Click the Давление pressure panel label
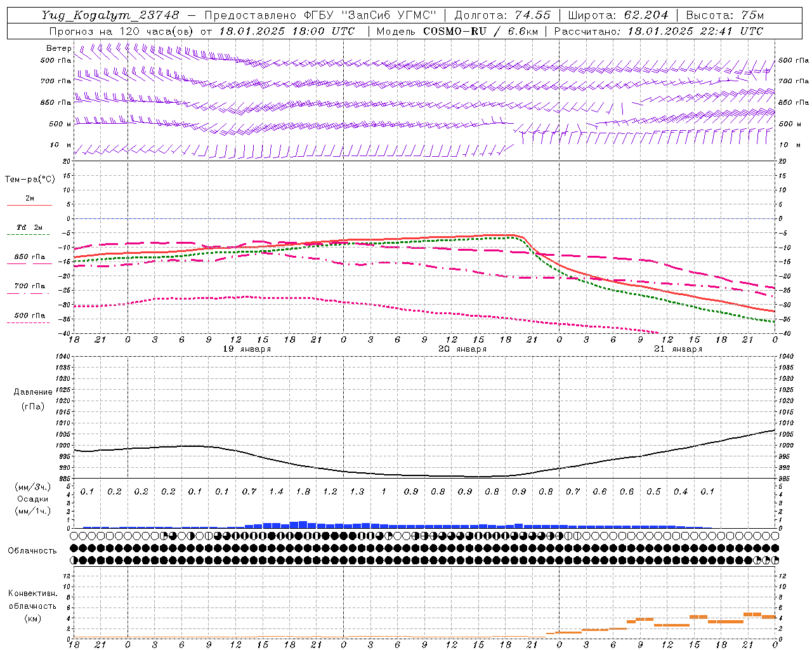Image resolution: width=812 pixels, height=650 pixels. click(x=33, y=392)
